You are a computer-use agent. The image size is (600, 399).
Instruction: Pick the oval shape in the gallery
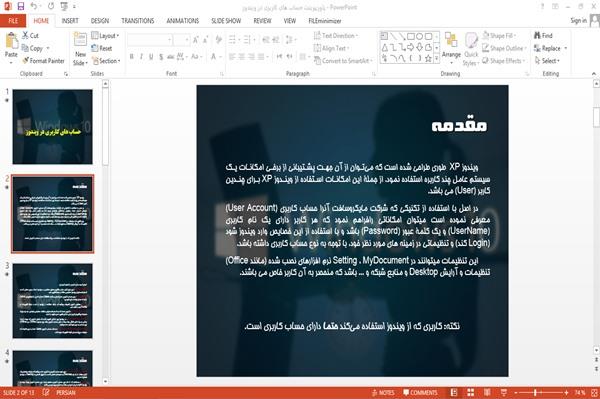[x=419, y=37]
